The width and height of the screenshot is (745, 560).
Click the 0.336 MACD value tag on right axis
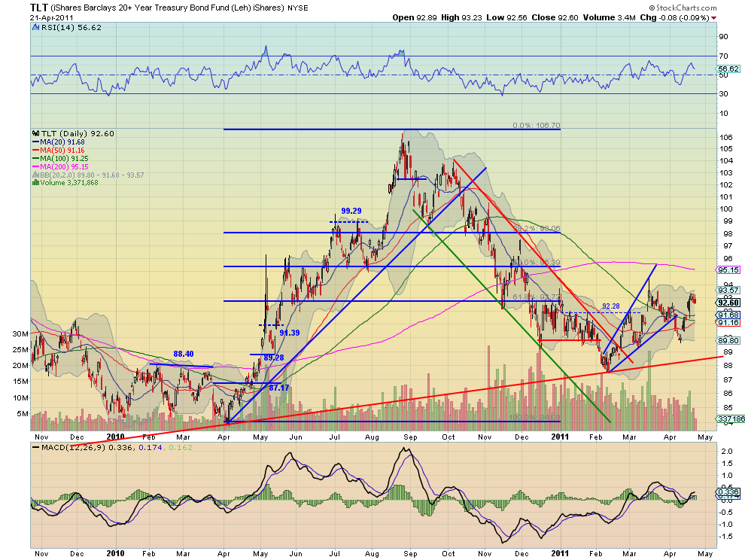coord(728,492)
